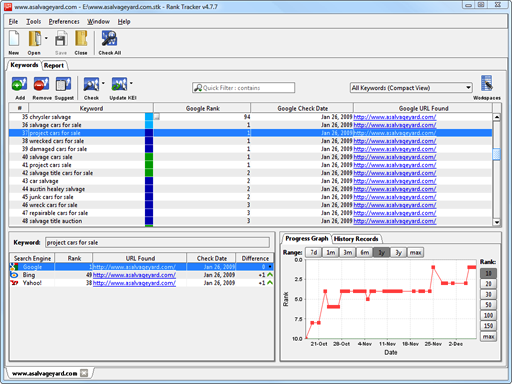Set graph rank scale to 30
The image size is (512, 384).
click(x=488, y=294)
